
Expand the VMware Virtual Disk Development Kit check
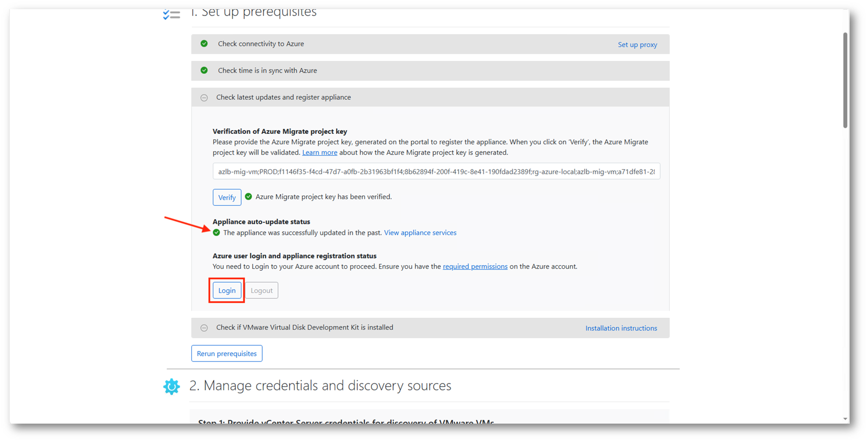[204, 328]
